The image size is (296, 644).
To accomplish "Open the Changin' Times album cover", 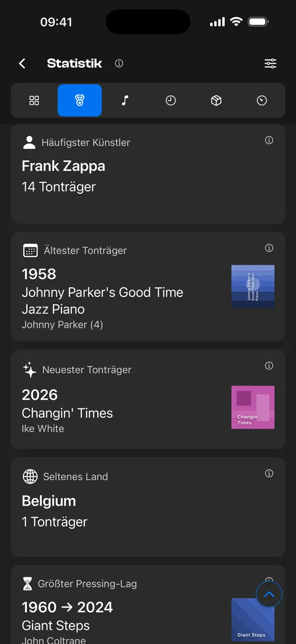I will coord(253,407).
